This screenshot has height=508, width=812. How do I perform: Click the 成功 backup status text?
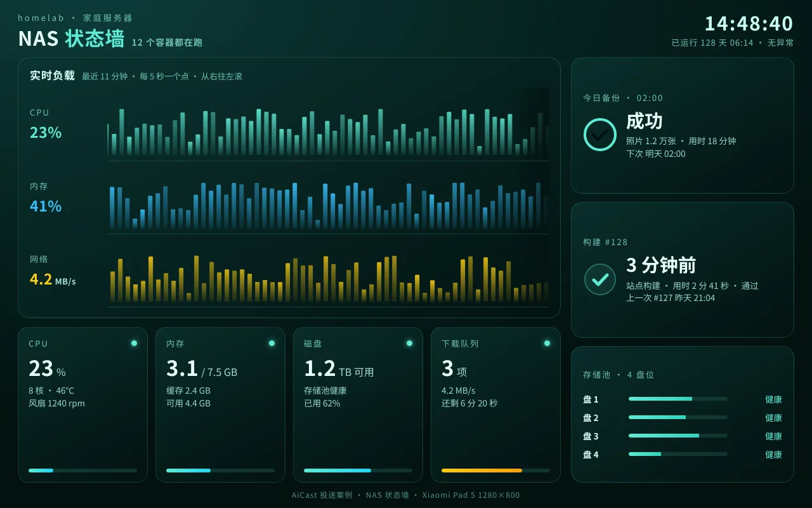point(645,121)
